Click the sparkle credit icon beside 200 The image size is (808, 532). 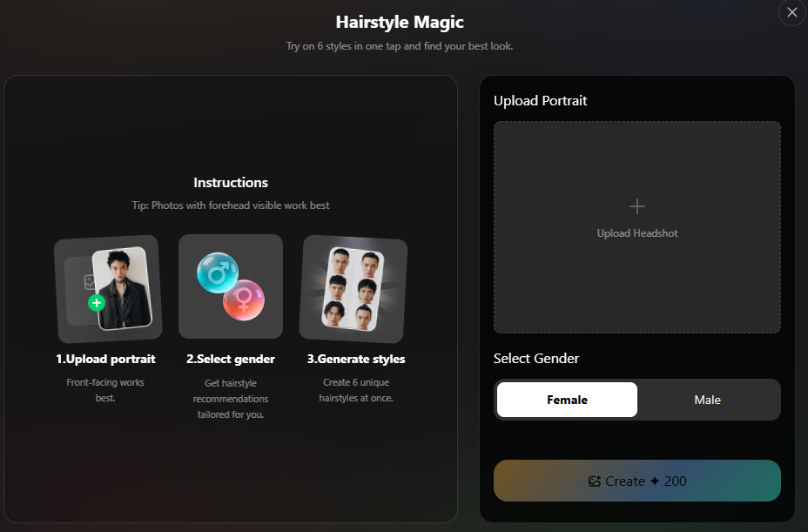[x=655, y=481]
